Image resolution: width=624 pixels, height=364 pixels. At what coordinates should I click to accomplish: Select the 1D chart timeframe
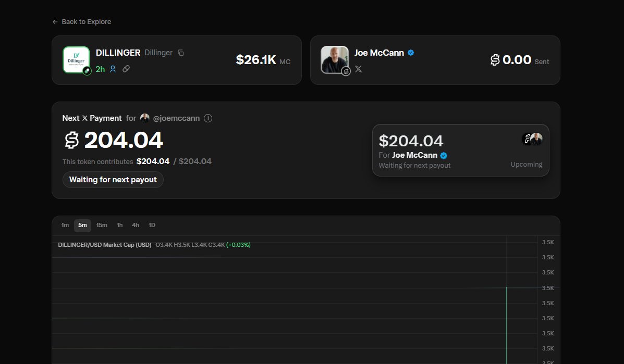point(152,225)
